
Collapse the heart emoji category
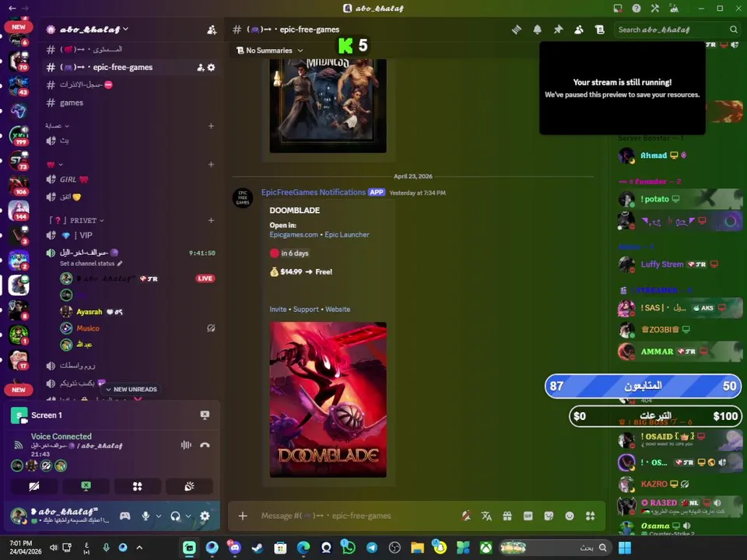point(54,165)
